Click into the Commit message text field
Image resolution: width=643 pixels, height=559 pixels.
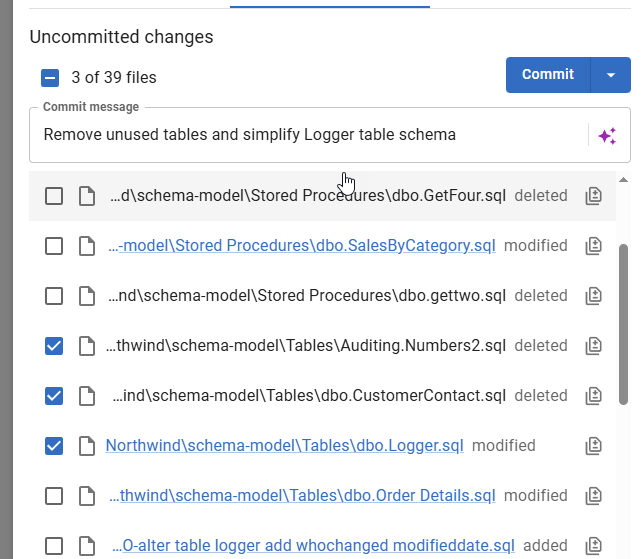pyautogui.click(x=300, y=135)
